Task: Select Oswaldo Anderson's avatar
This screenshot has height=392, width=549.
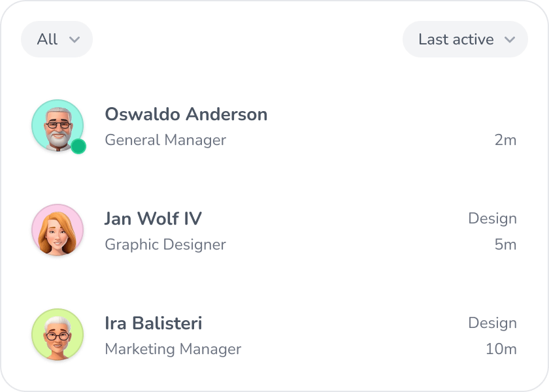Action: point(58,125)
